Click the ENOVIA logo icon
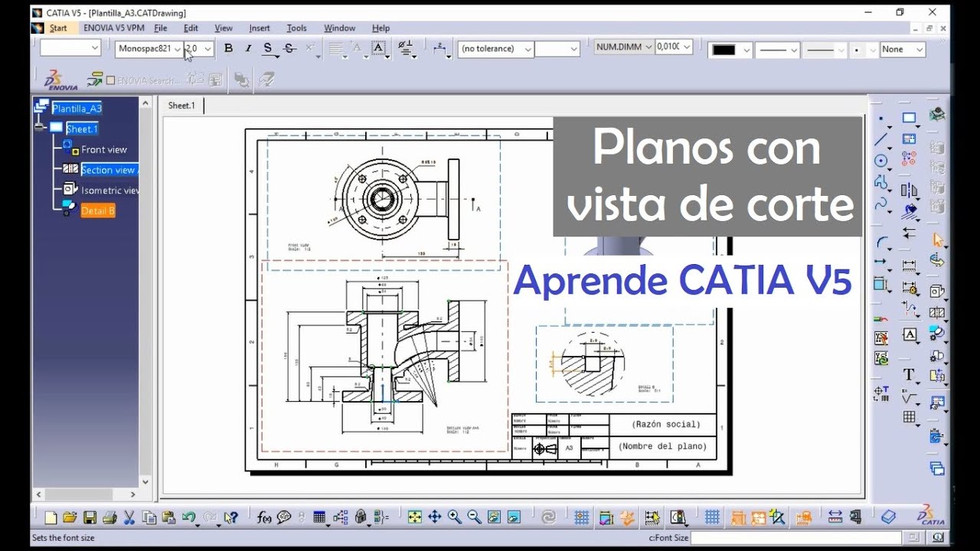 click(60, 80)
